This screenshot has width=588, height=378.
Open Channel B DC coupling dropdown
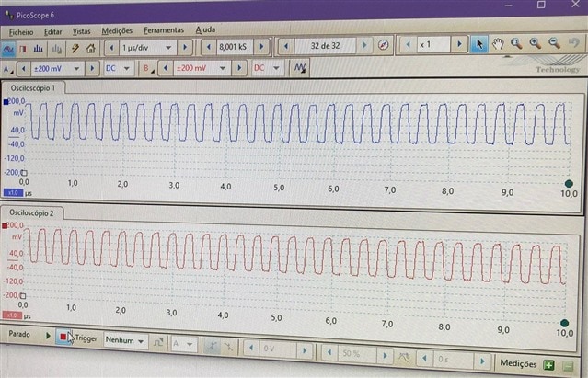(x=276, y=68)
